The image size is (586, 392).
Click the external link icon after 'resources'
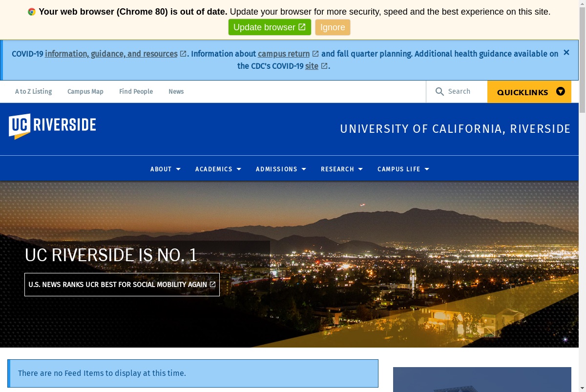(183, 54)
